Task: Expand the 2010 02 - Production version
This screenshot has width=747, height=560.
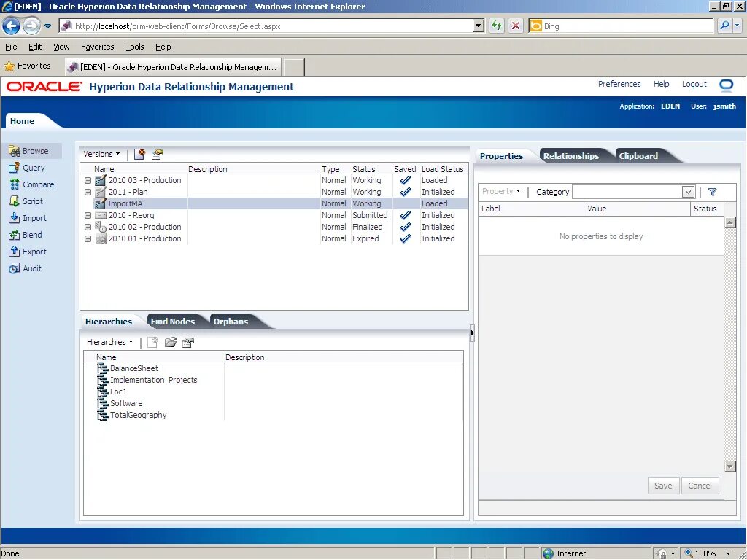Action: [x=88, y=227]
